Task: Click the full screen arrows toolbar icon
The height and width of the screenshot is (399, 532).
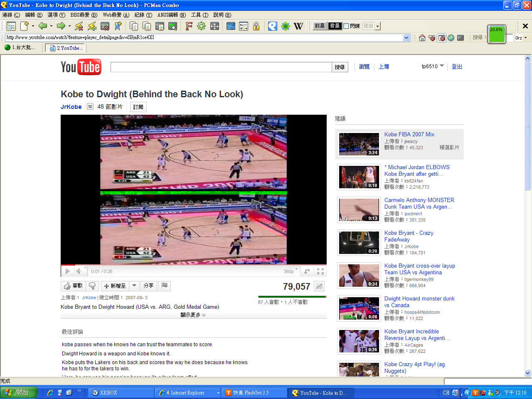Action: pyautogui.click(x=214, y=26)
